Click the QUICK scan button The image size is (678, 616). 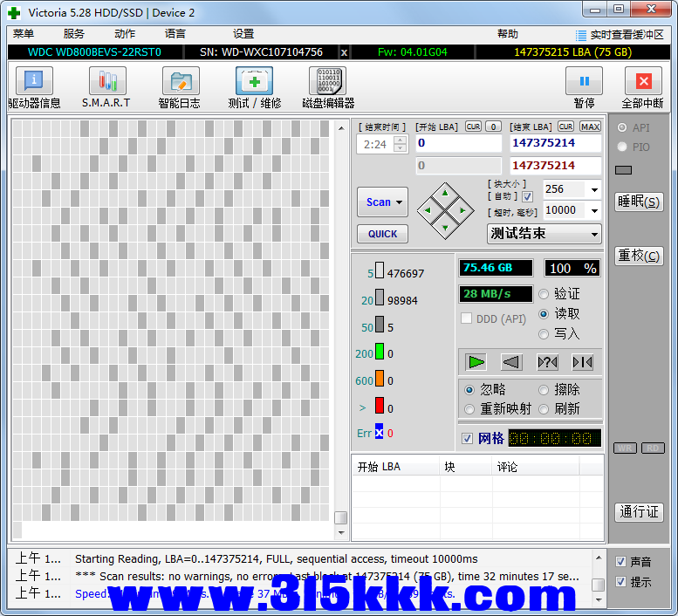point(382,234)
